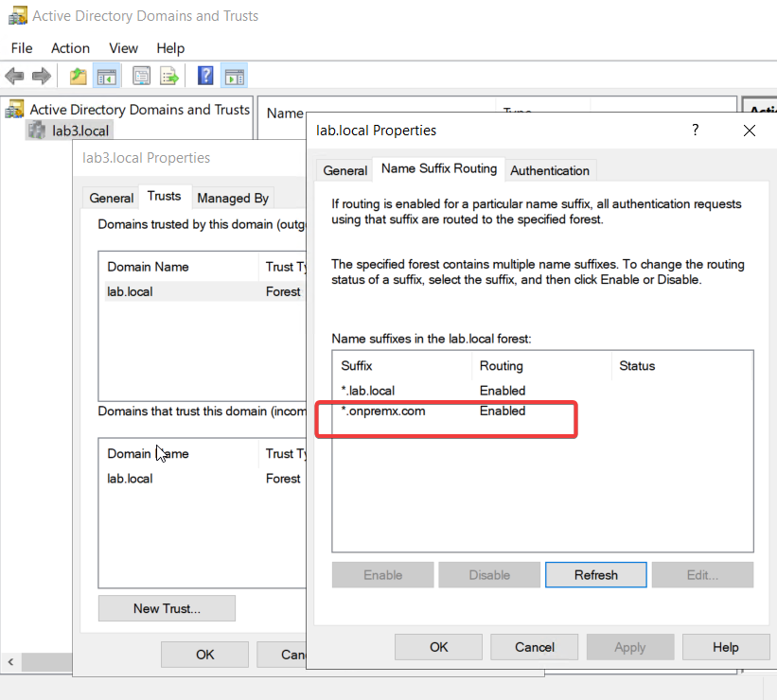Click the Edit... button
777x700 pixels.
(702, 575)
